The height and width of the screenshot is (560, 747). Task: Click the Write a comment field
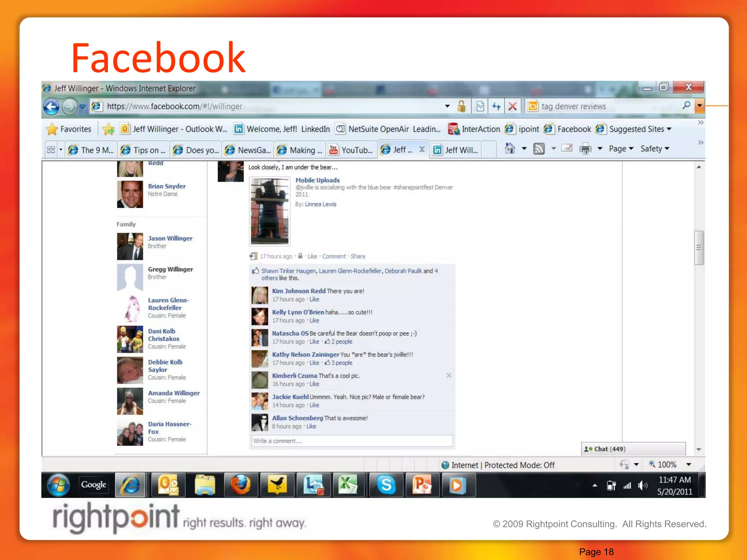(352, 441)
